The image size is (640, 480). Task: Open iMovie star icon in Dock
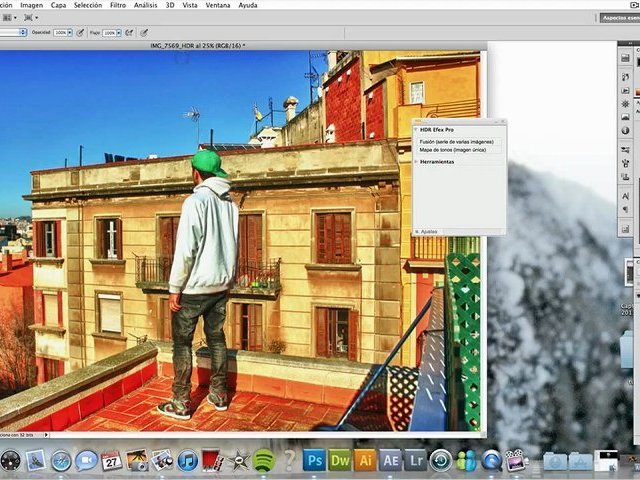click(x=238, y=461)
